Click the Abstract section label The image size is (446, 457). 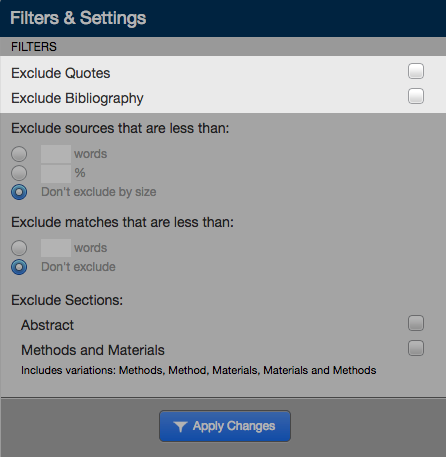[x=47, y=325]
